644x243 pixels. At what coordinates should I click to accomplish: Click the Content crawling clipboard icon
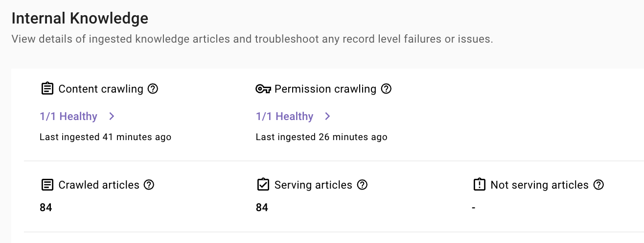47,89
